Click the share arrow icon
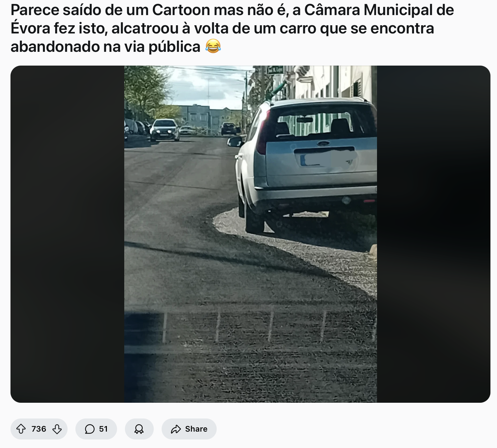The height and width of the screenshot is (448, 497). (x=176, y=429)
